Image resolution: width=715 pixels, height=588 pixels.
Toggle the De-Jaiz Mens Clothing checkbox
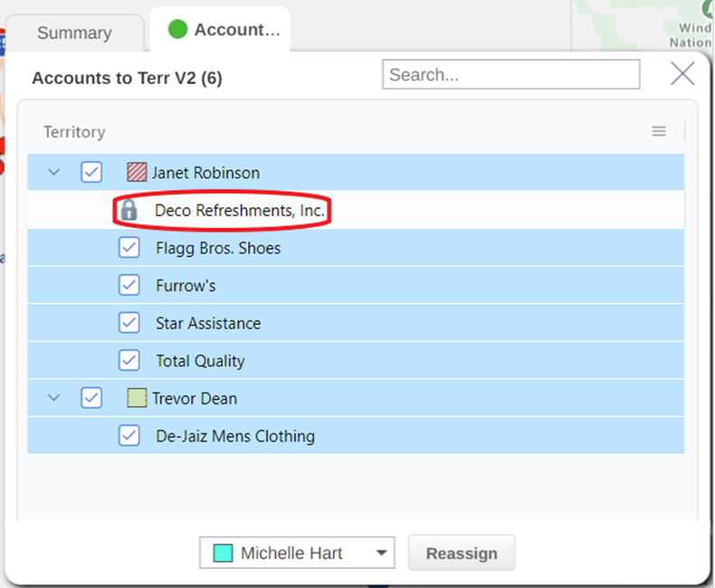coord(129,436)
